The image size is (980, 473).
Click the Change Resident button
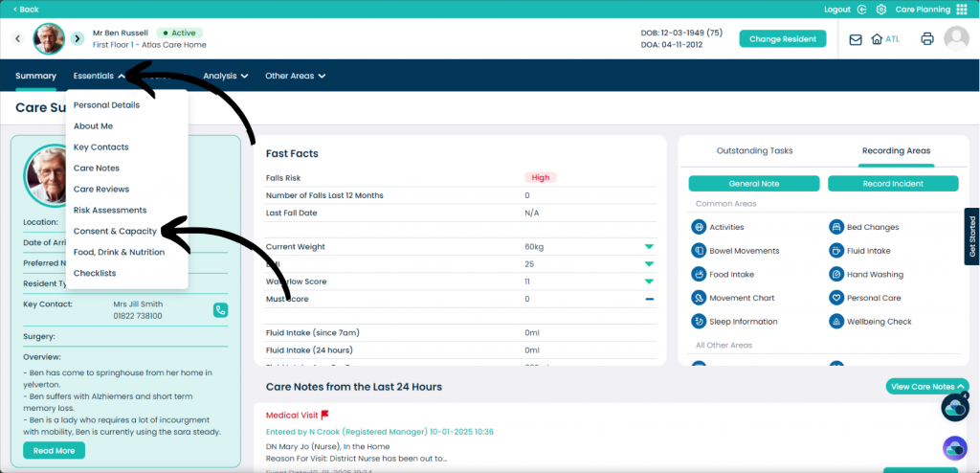tap(782, 39)
